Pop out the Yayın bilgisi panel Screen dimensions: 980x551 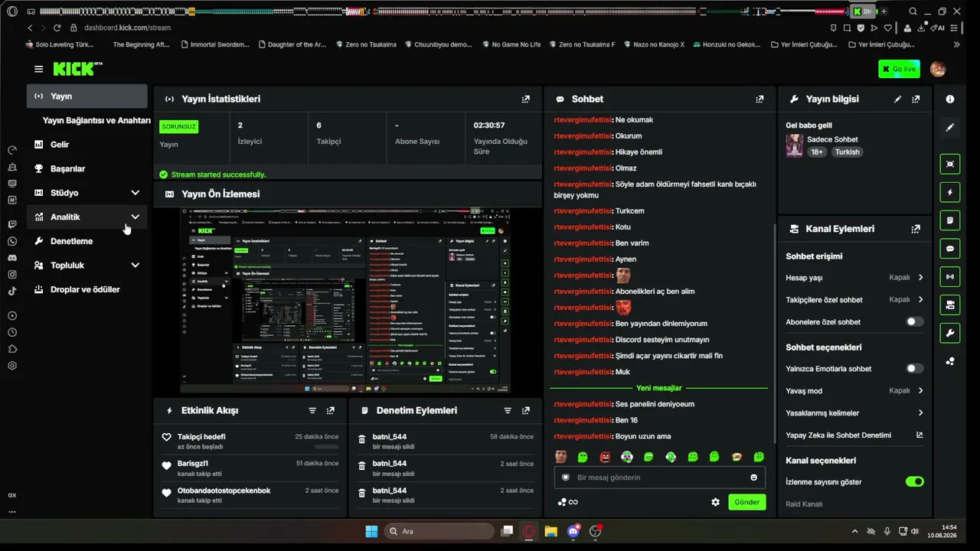point(916,99)
